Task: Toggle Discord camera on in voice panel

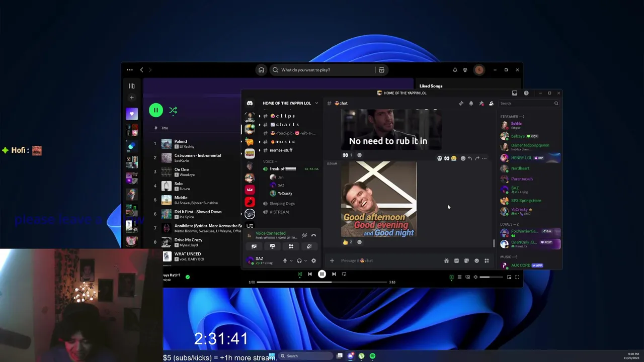Action: pyautogui.click(x=254, y=246)
